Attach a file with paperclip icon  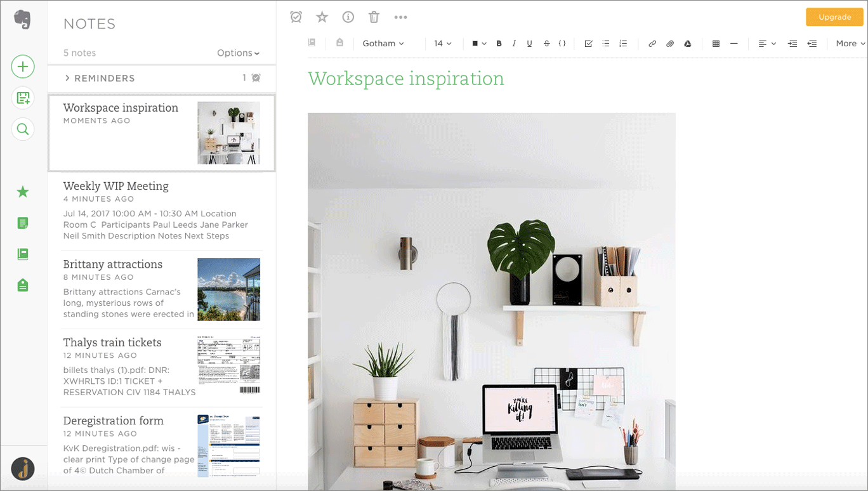[x=669, y=44]
